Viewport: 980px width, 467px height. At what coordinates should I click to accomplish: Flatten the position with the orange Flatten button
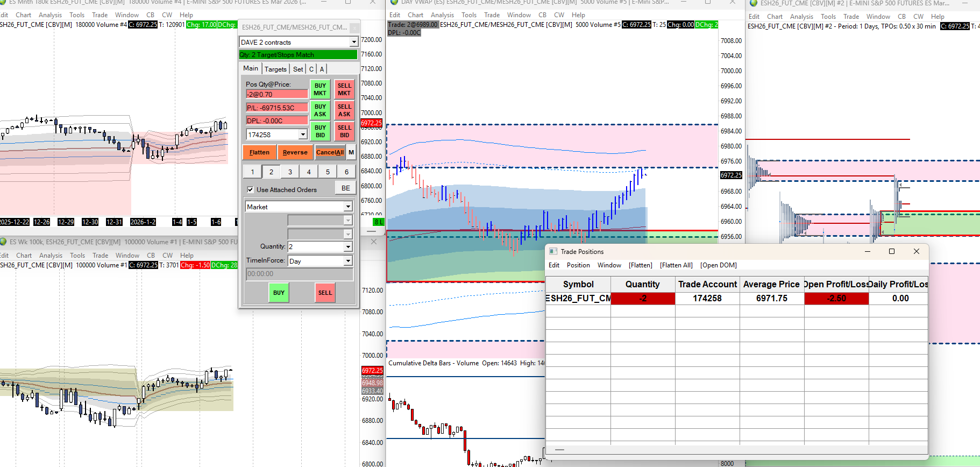click(259, 152)
